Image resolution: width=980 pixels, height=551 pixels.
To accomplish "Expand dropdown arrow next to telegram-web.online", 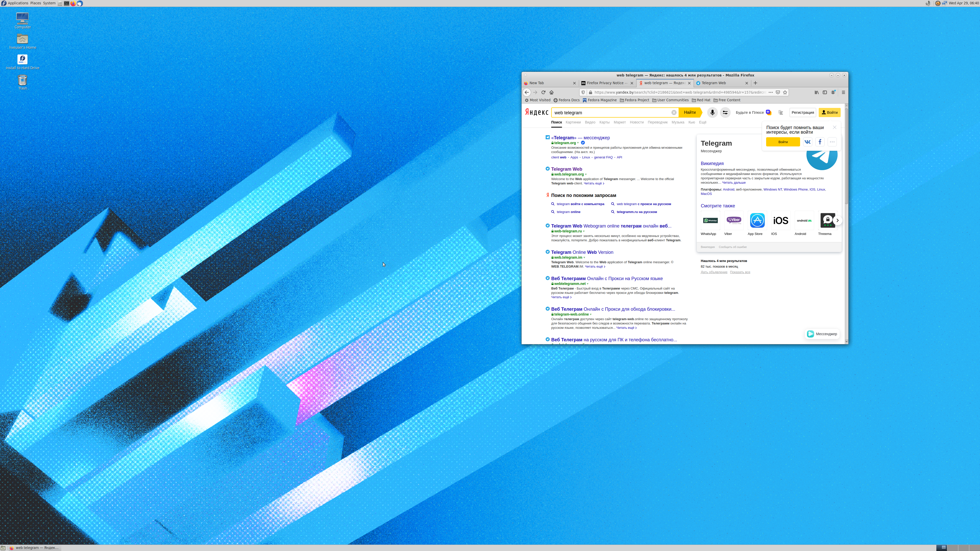I will (x=591, y=315).
